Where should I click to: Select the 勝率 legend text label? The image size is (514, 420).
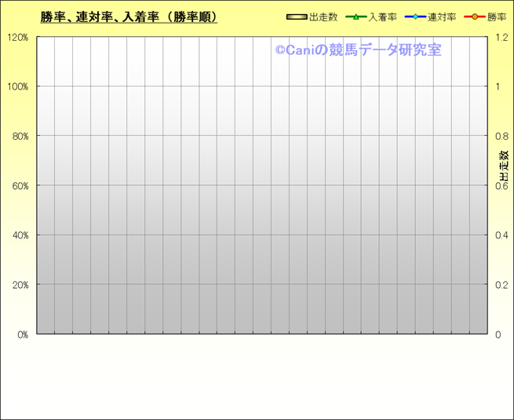click(x=496, y=16)
